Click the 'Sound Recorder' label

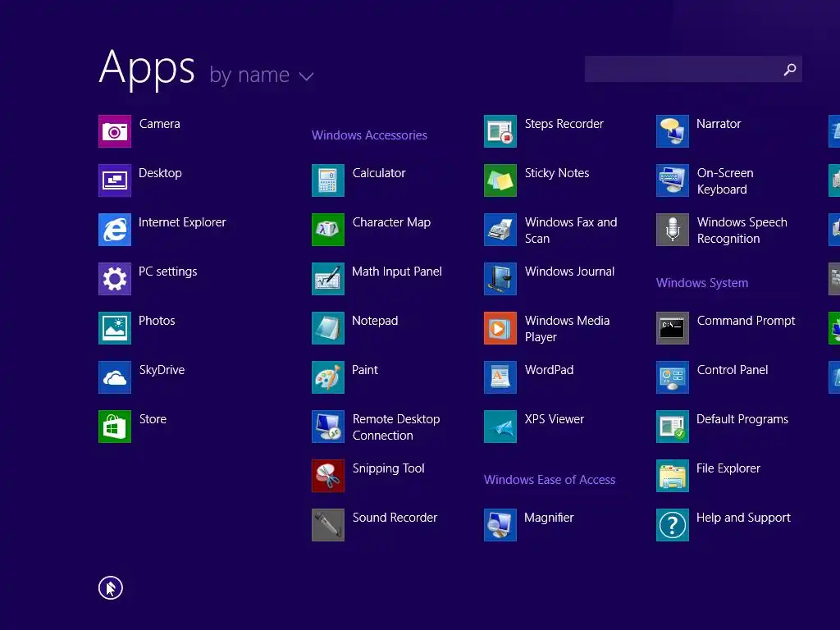[395, 518]
